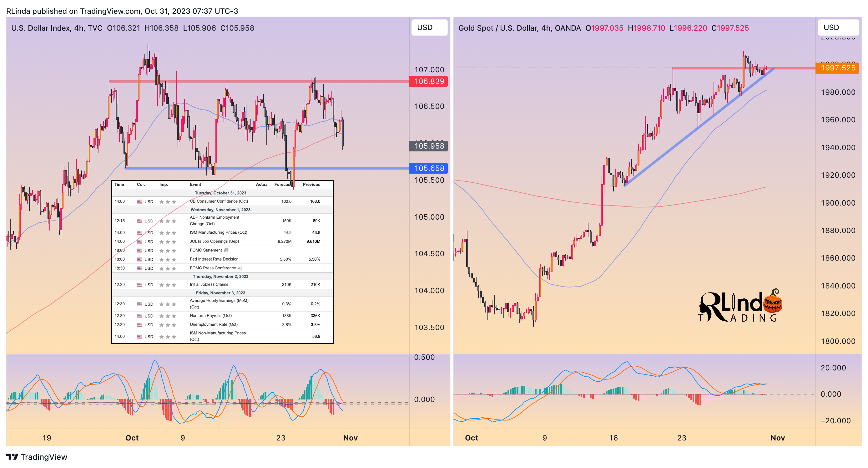
Task: Select the 'Thursday, November 2, 2023' date header
Action: coord(220,277)
